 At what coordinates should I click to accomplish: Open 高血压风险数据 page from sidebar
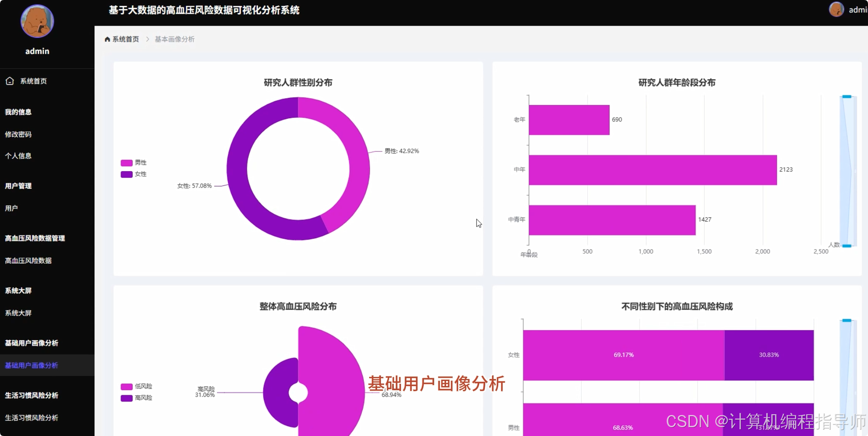(28, 261)
